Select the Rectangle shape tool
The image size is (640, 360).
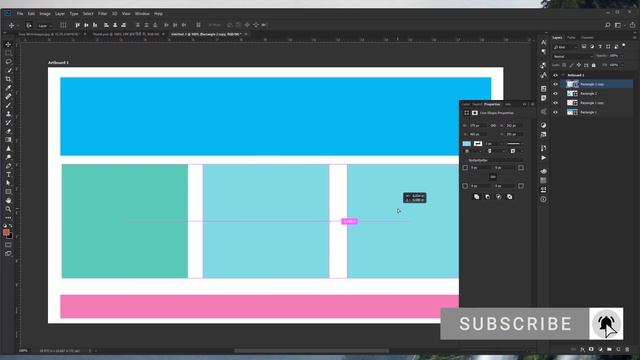[8, 191]
